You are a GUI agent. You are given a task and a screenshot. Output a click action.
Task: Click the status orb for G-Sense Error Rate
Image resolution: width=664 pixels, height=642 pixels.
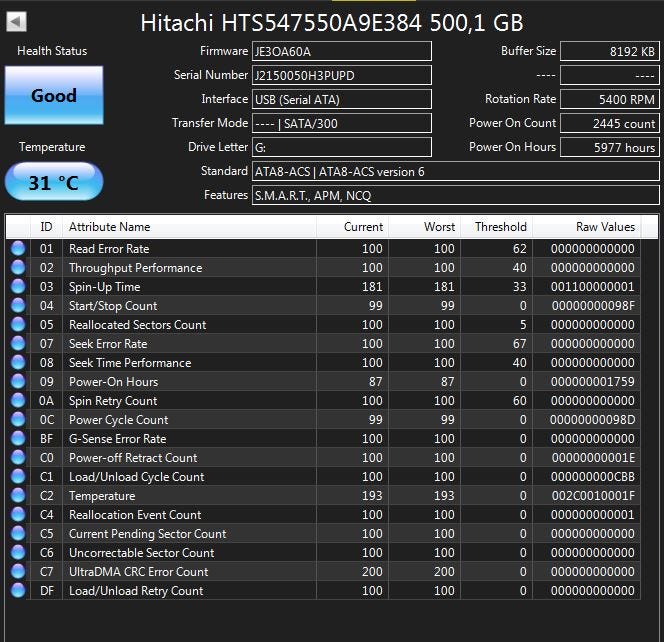tap(18, 438)
